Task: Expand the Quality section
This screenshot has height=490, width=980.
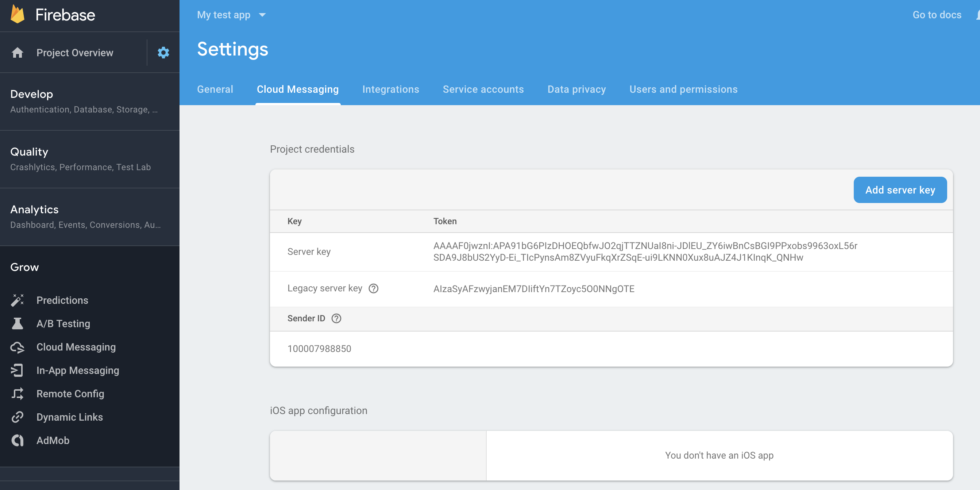Action: click(90, 159)
